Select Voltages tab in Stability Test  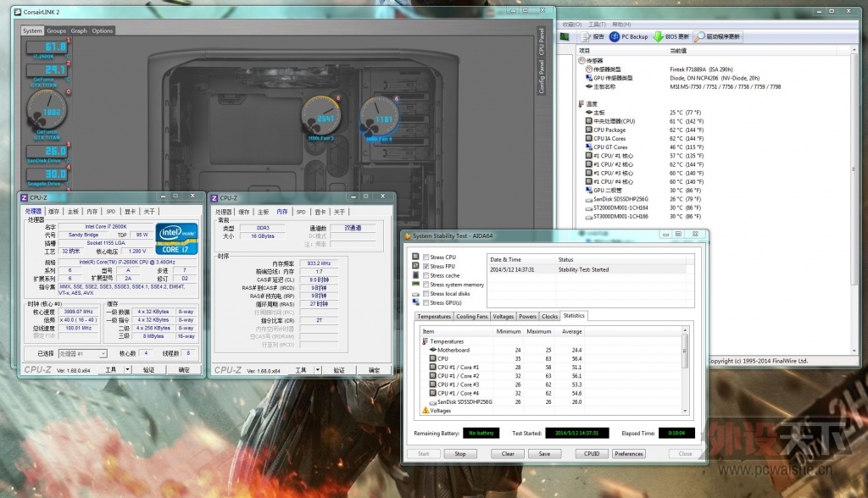tap(504, 317)
